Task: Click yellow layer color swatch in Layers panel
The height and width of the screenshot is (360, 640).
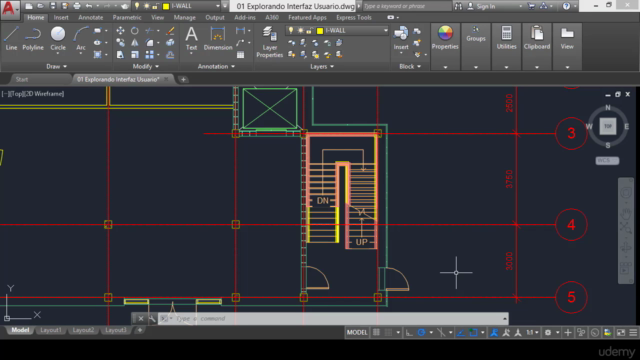Action: coord(320,31)
